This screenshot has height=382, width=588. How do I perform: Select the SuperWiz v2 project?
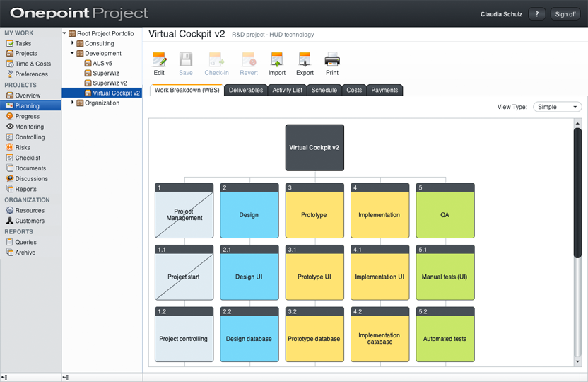(110, 83)
